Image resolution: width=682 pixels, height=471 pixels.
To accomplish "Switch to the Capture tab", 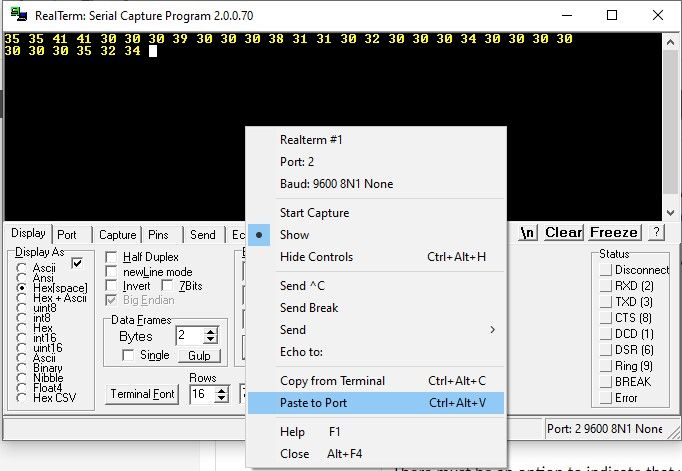I will tap(117, 235).
